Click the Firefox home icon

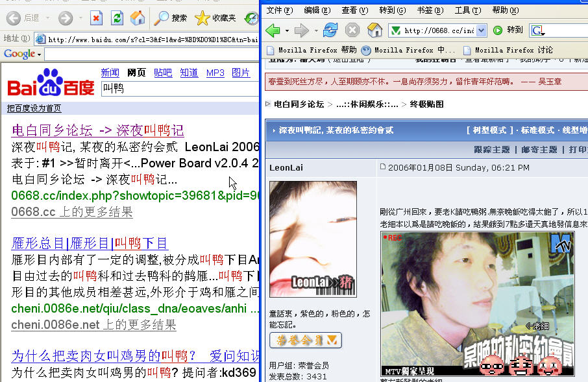(x=374, y=30)
